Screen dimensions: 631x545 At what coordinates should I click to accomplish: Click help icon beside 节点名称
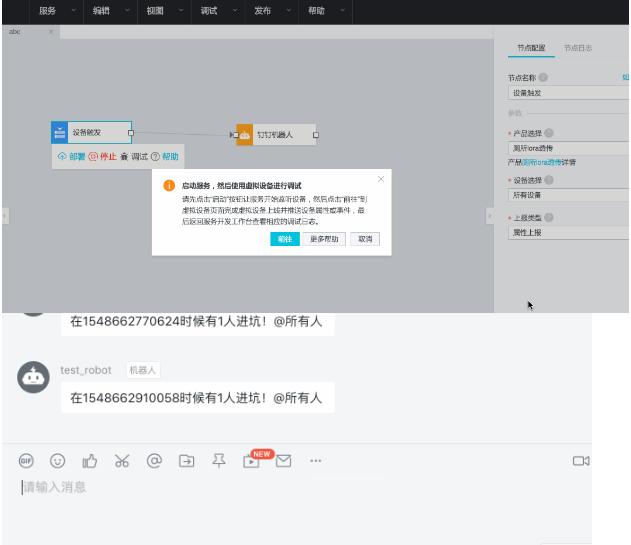pos(543,77)
